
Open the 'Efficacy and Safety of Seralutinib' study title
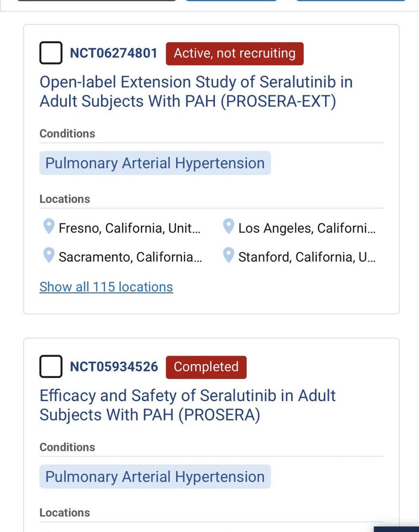point(187,405)
